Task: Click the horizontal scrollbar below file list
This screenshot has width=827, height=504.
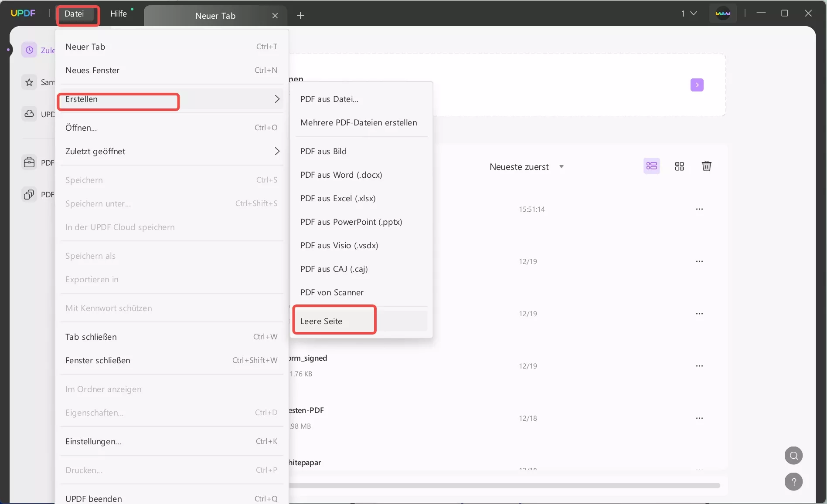Action: tap(504, 485)
